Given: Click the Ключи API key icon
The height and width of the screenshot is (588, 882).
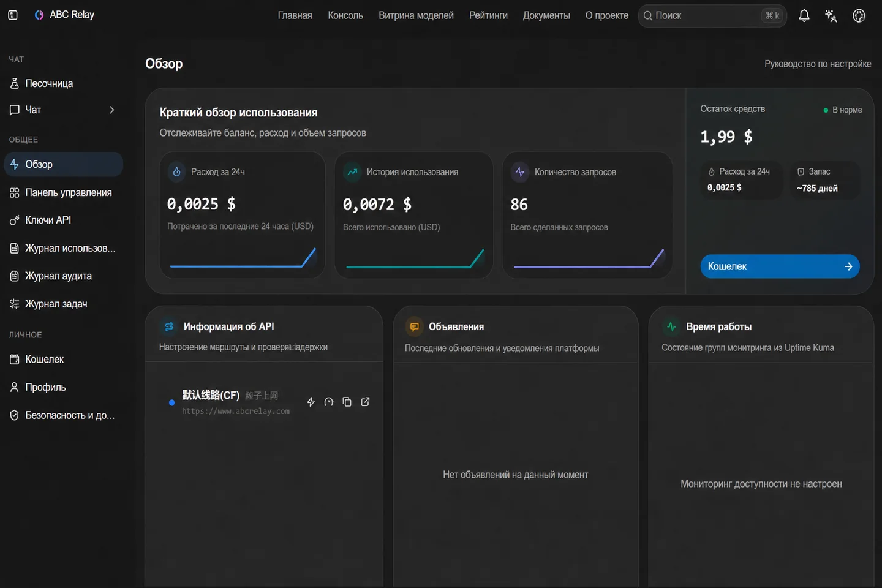Looking at the screenshot, I should 15,221.
